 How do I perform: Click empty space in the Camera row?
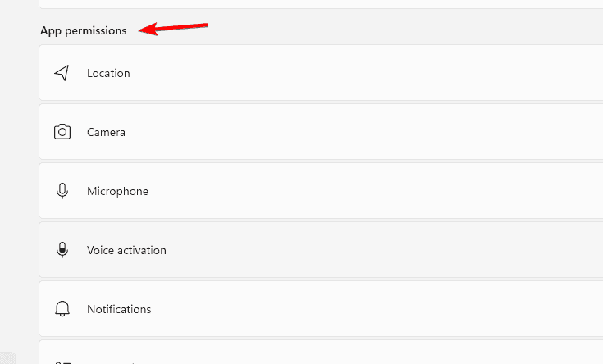(369, 132)
